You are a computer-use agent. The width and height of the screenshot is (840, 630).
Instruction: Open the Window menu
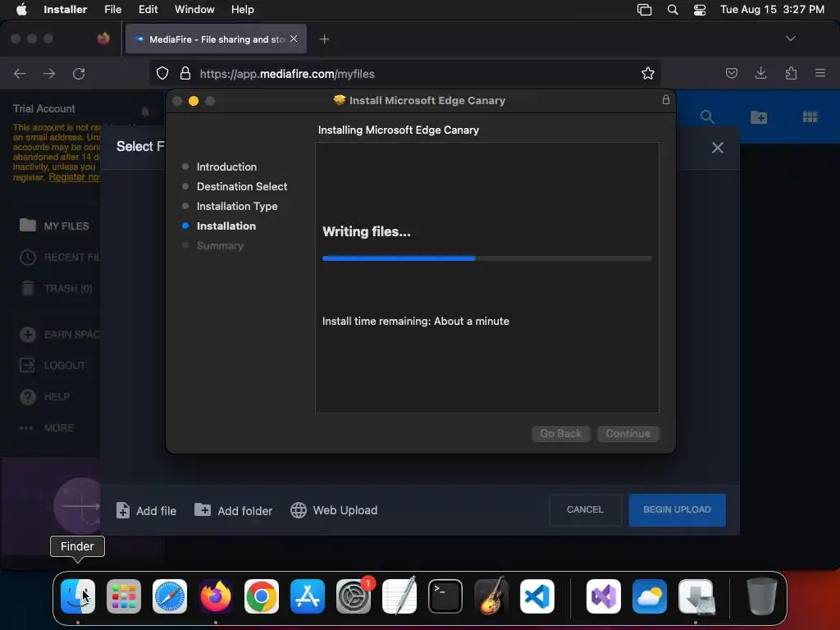pos(194,10)
